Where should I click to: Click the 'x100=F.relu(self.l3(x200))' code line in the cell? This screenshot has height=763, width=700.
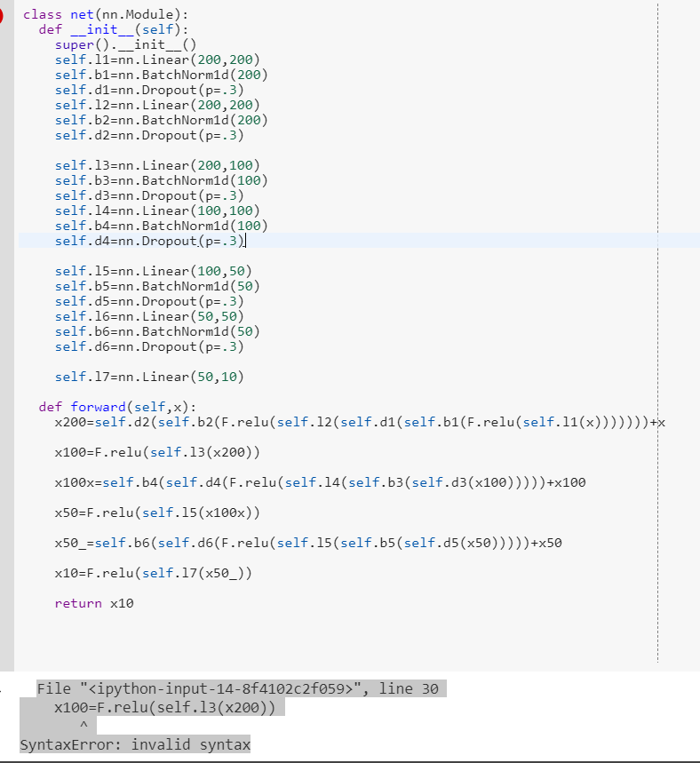point(157,452)
